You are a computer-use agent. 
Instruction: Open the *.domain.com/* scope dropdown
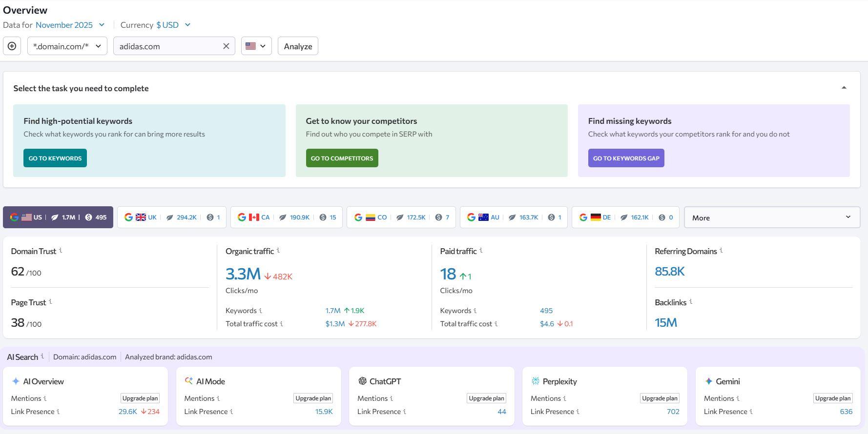(67, 46)
